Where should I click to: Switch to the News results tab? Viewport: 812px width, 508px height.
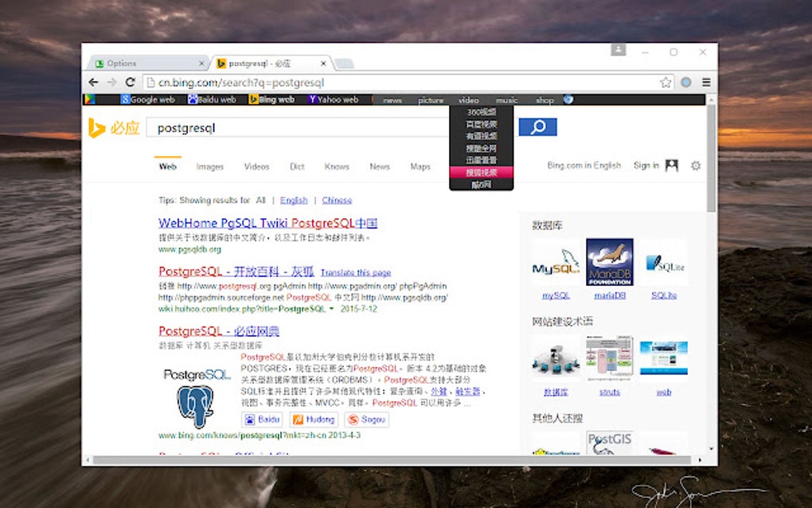click(x=380, y=166)
